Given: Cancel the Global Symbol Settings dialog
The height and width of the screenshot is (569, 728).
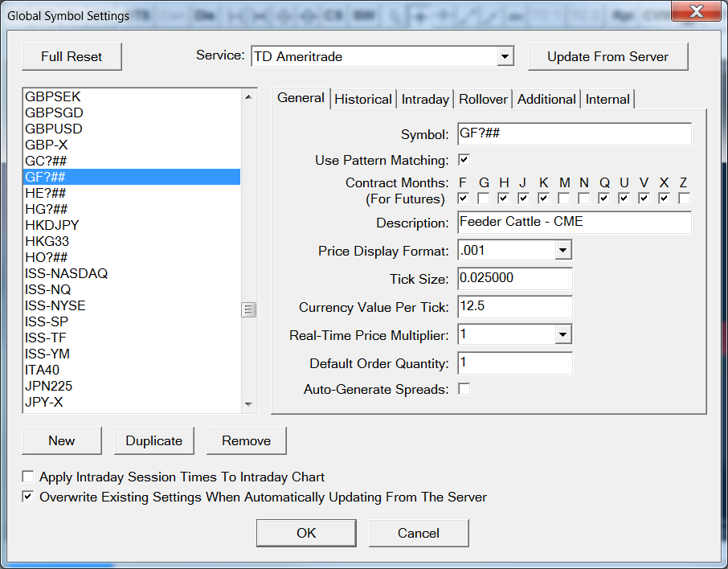Looking at the screenshot, I should [419, 533].
